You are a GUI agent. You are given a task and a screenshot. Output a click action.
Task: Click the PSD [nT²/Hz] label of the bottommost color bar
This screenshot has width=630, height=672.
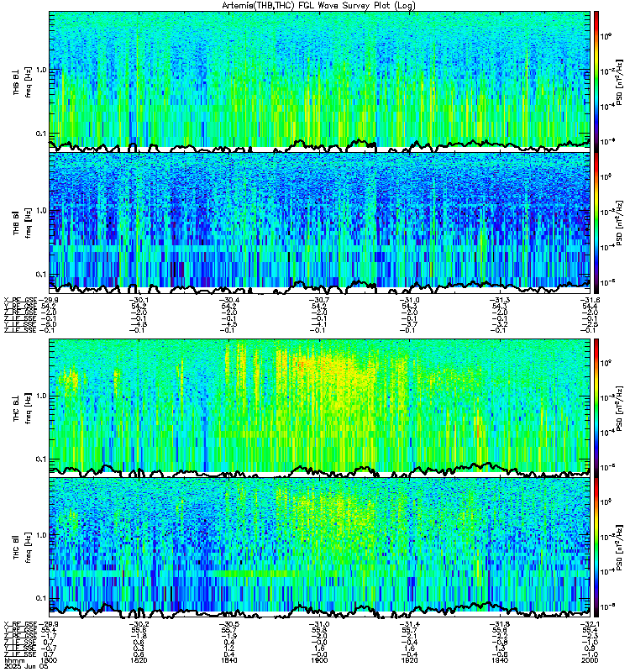pyautogui.click(x=619, y=548)
